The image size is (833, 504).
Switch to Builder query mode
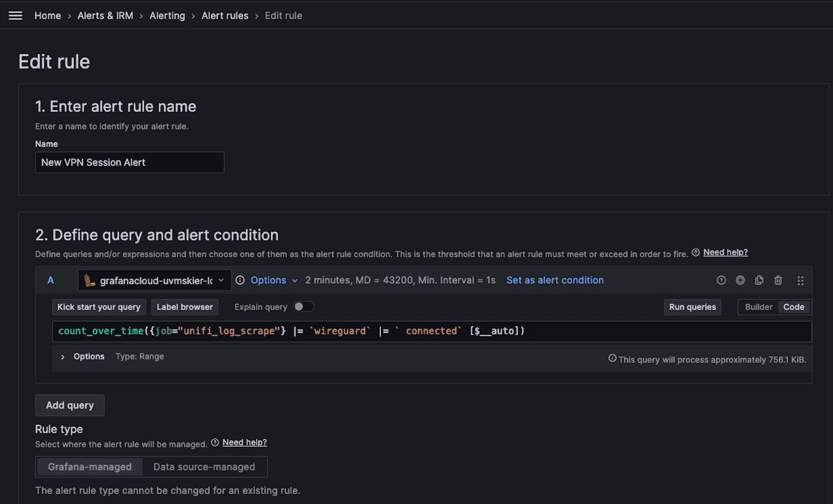coord(759,307)
